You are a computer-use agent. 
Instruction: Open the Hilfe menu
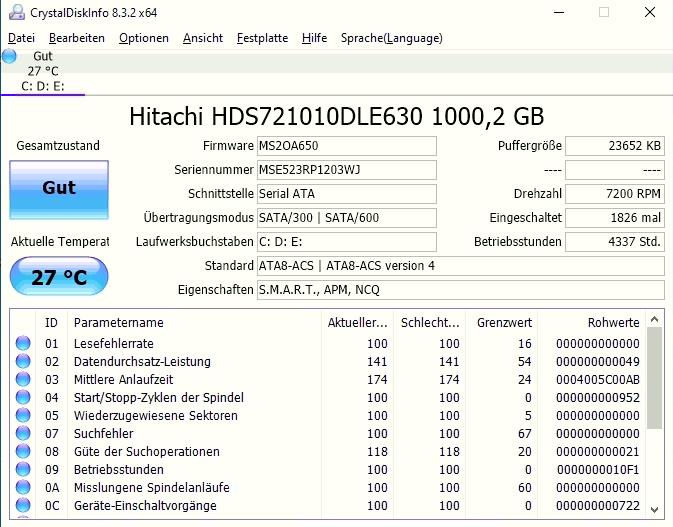(314, 38)
